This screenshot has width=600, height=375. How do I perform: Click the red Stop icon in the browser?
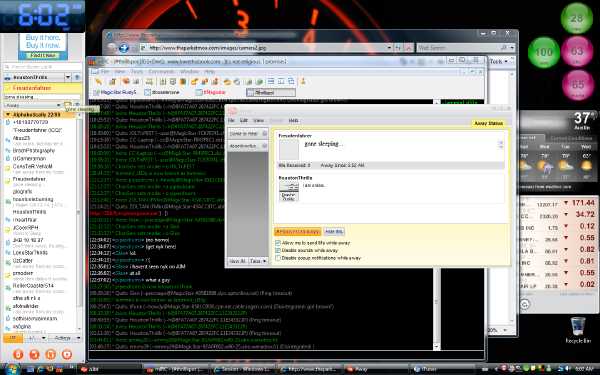[x=409, y=48]
